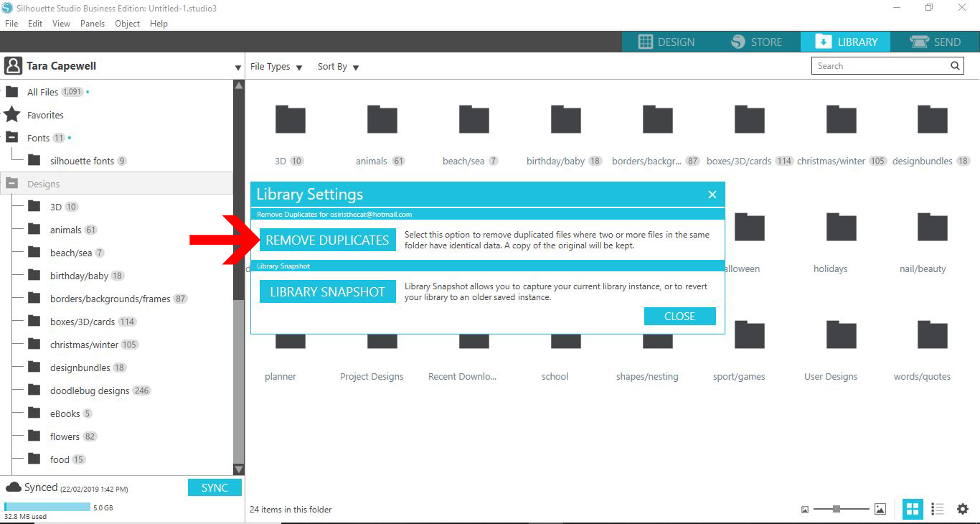
Task: Select Favorites star in sidebar
Action: point(11,115)
